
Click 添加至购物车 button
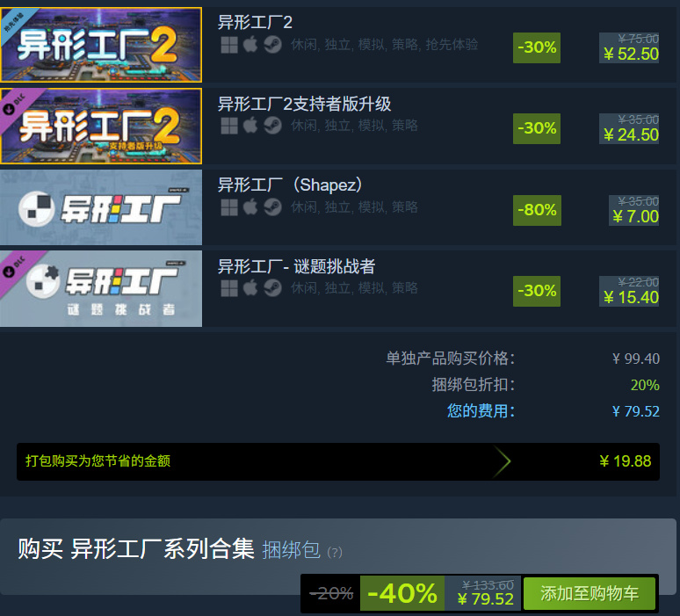coord(590,593)
